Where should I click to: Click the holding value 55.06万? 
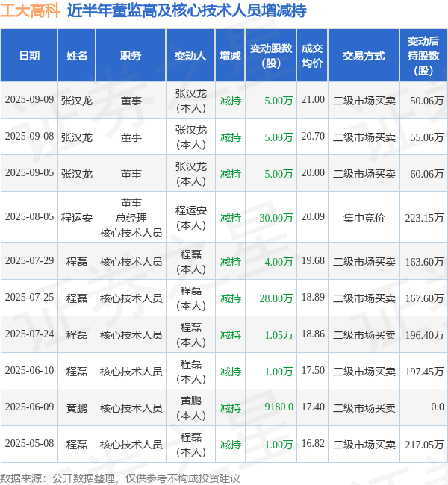427,137
